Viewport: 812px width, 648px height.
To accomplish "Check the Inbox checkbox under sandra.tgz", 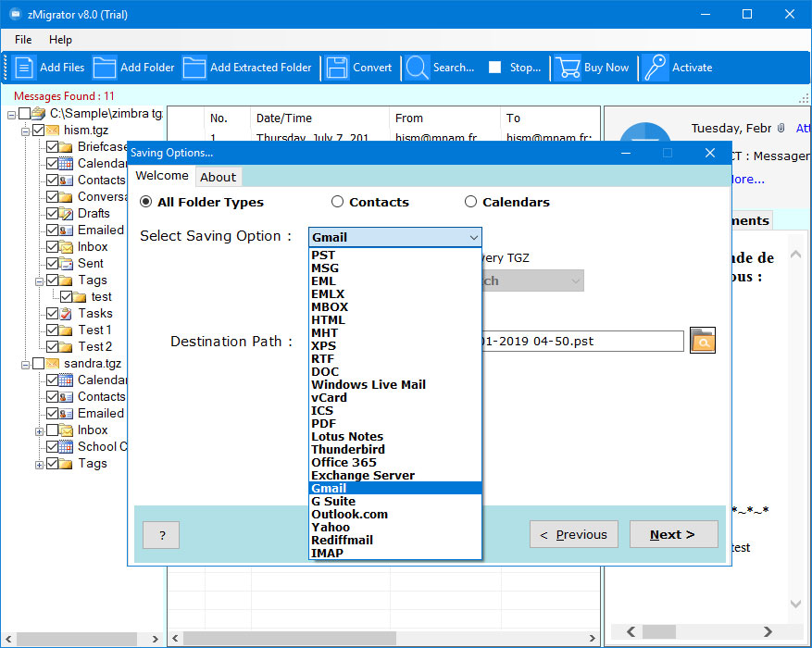I will pyautogui.click(x=52, y=430).
